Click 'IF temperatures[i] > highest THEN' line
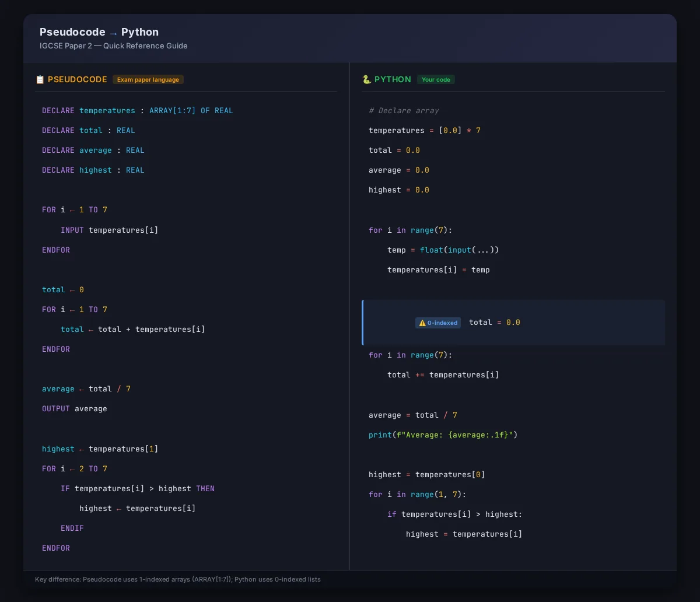The width and height of the screenshot is (700, 602). [138, 489]
